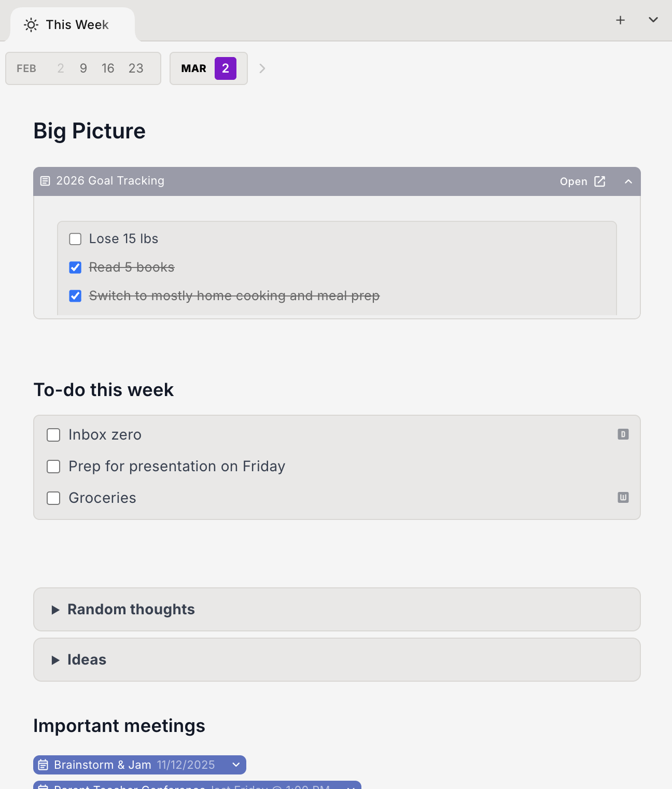Expand the Ideas section
Image resolution: width=672 pixels, height=789 pixels.
(x=57, y=660)
